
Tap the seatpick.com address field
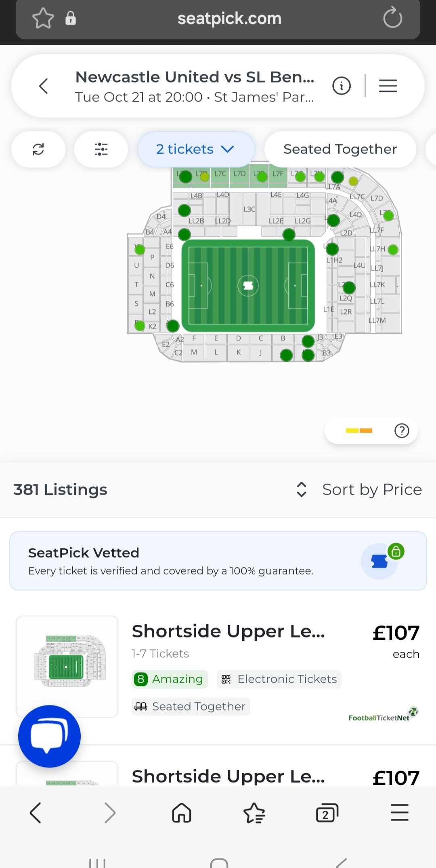229,19
